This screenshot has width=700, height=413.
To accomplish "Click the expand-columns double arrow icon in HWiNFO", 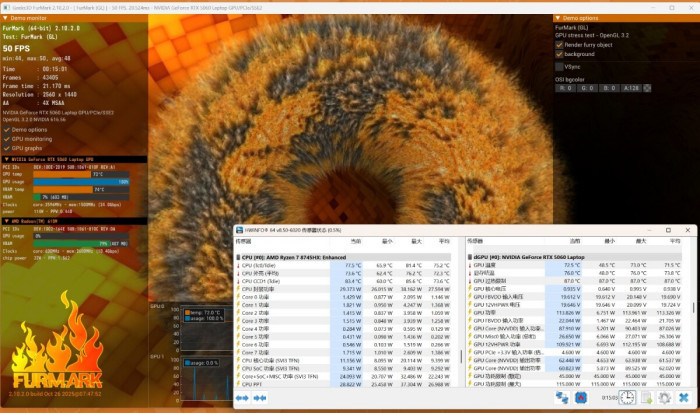I will coord(242,397).
